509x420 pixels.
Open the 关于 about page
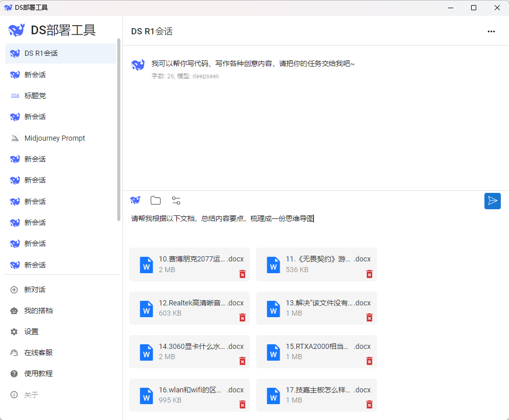click(31, 395)
